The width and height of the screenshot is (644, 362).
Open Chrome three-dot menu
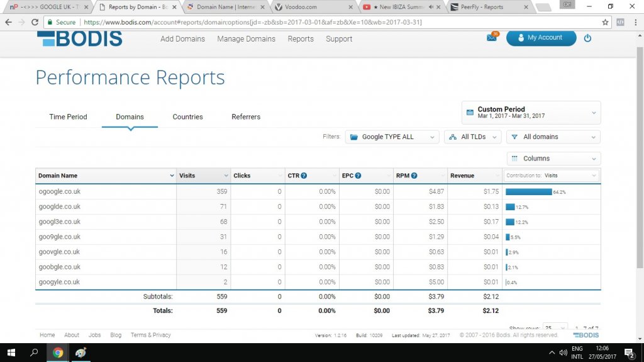click(x=635, y=22)
